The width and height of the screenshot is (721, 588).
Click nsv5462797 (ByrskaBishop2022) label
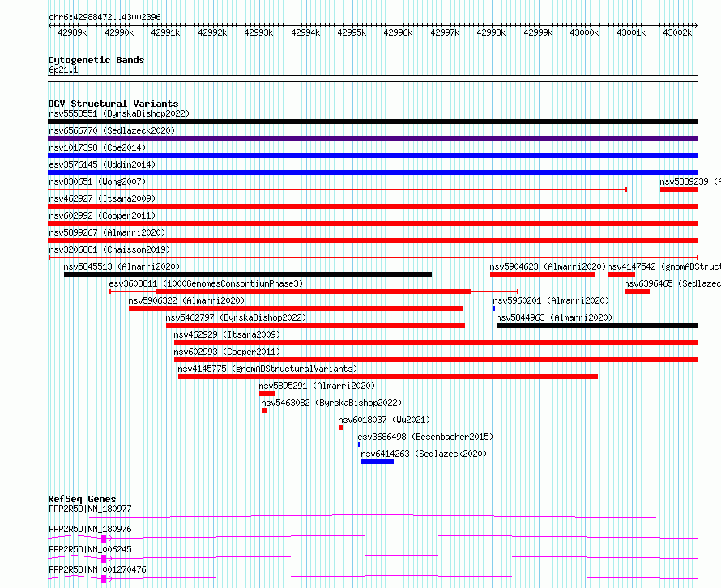pyautogui.click(x=236, y=317)
